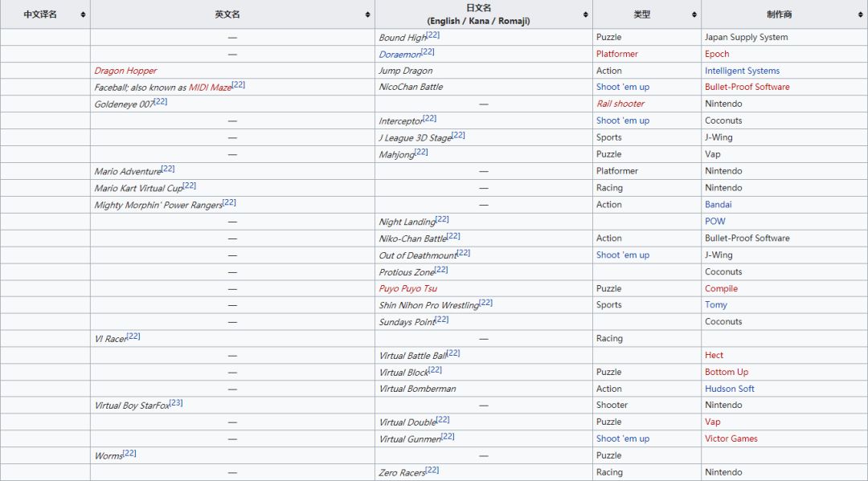Click the Shooter type in StarFox row

point(612,406)
